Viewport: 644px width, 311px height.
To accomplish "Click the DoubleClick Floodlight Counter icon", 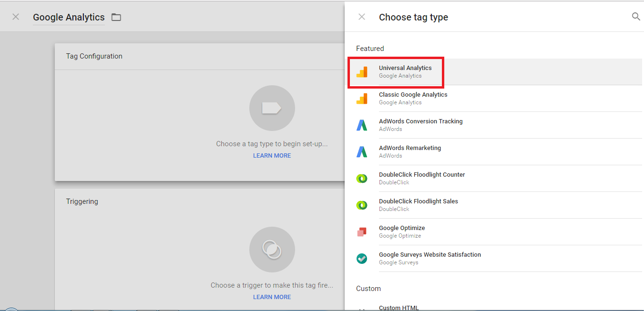I will click(x=362, y=179).
